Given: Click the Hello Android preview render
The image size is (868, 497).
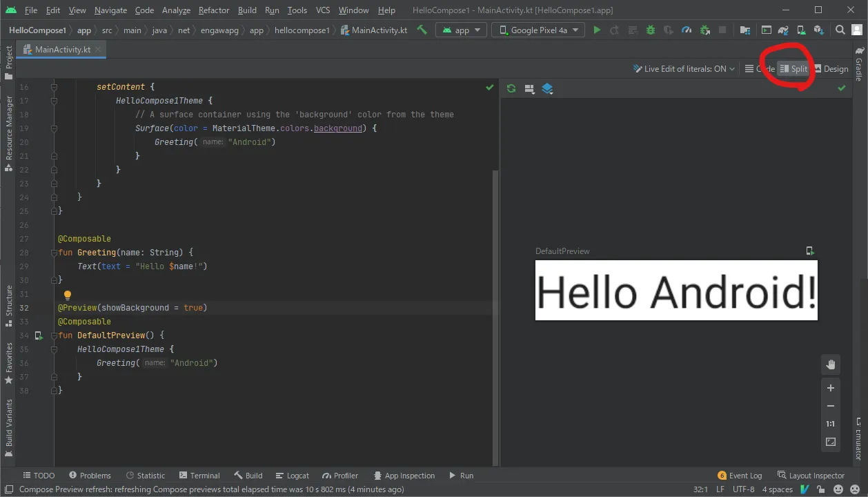Looking at the screenshot, I should pos(676,291).
